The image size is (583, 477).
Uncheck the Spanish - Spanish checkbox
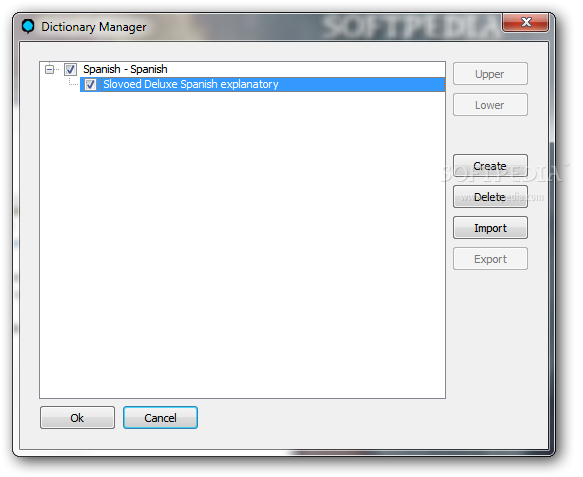70,69
